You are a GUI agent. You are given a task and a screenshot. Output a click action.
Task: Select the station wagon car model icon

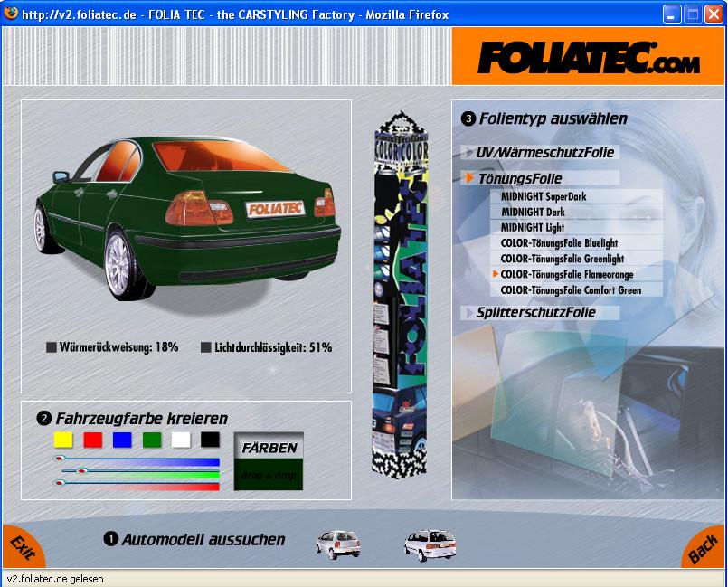pyautogui.click(x=429, y=544)
